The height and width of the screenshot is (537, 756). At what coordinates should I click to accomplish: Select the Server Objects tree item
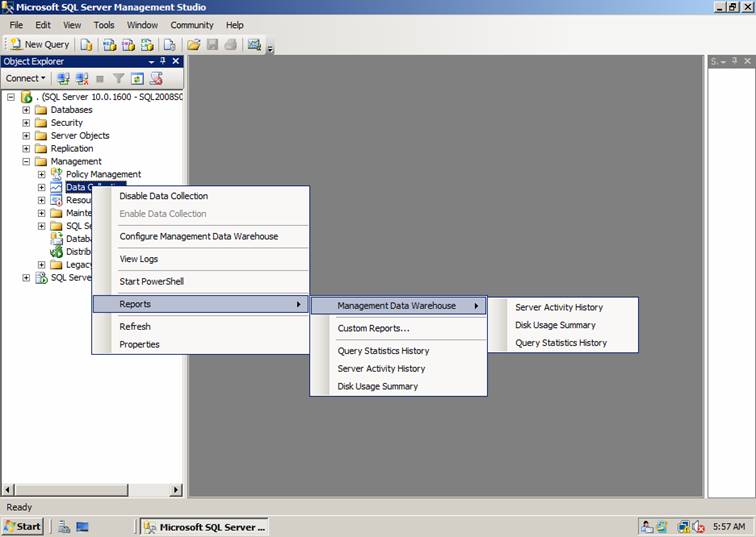tap(80, 136)
